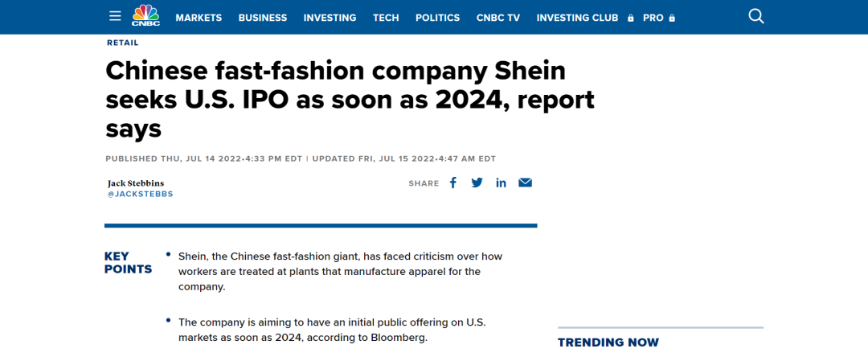Share article via email envelope icon

526,183
